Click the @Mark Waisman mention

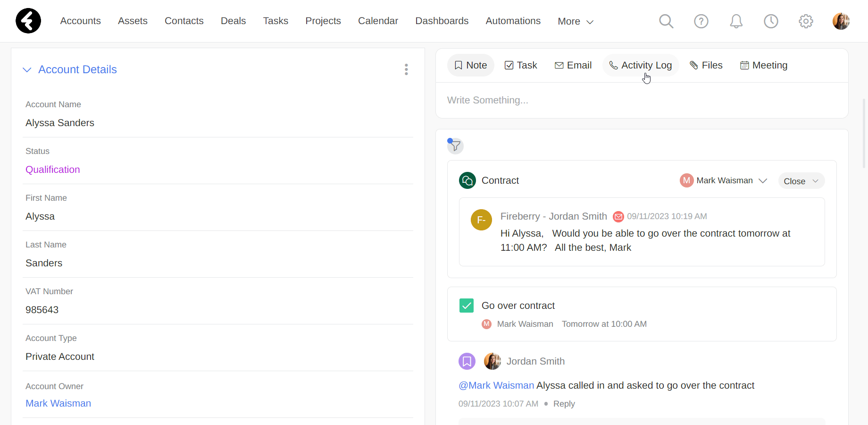[496, 385]
